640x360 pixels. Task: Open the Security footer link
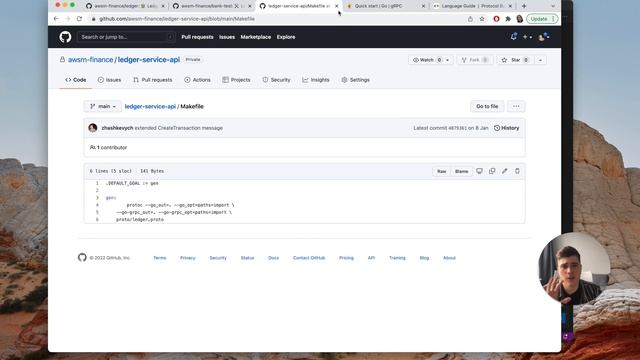tap(218, 258)
